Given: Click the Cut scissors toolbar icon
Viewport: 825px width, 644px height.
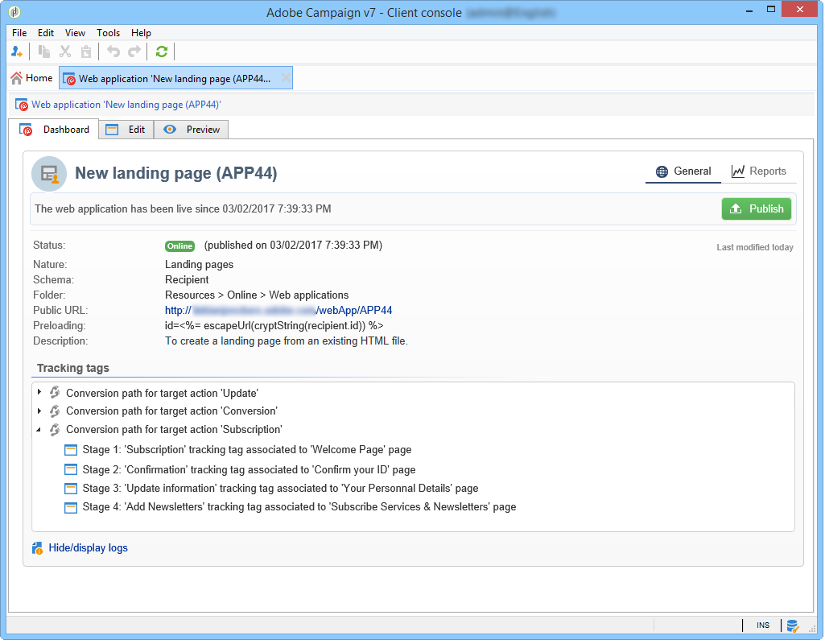Looking at the screenshot, I should tap(65, 52).
